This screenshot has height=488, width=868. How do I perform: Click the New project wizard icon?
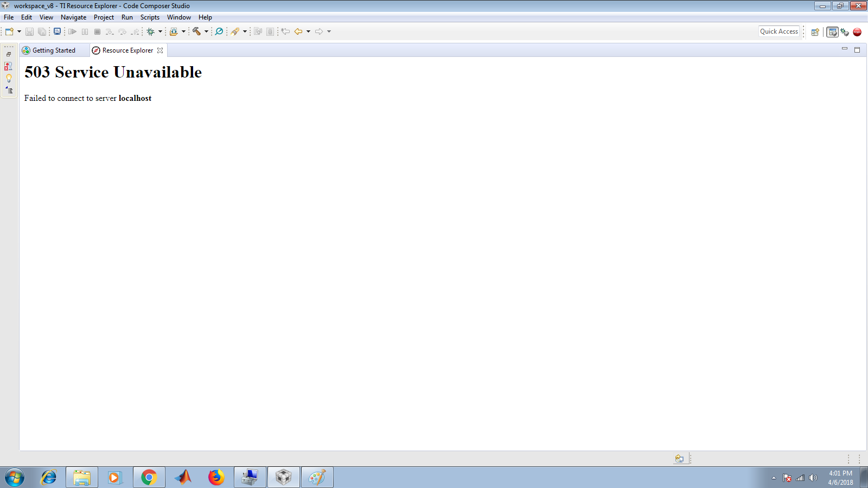(x=9, y=31)
